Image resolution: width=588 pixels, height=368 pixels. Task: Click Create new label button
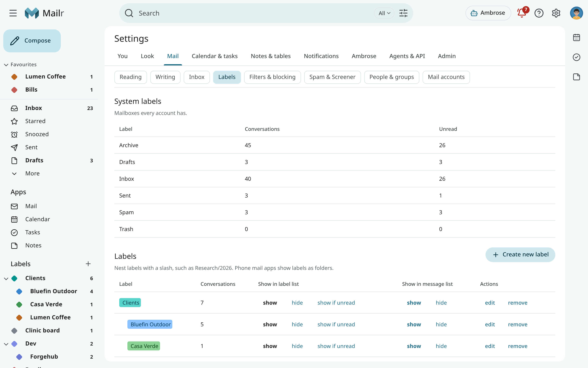click(520, 255)
